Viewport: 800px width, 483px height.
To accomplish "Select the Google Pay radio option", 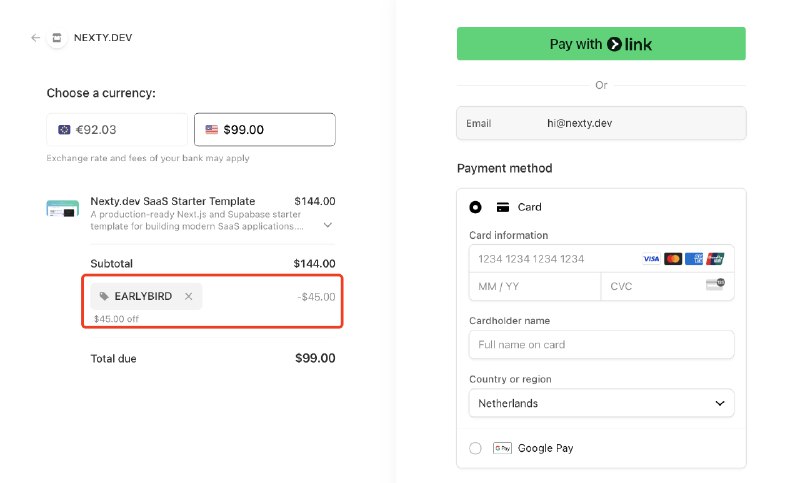I will click(x=475, y=448).
